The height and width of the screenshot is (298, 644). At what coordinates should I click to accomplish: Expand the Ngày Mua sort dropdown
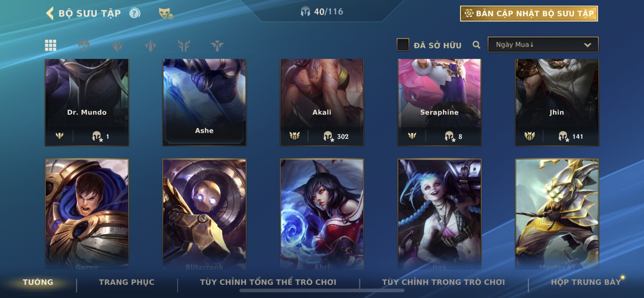(x=543, y=45)
